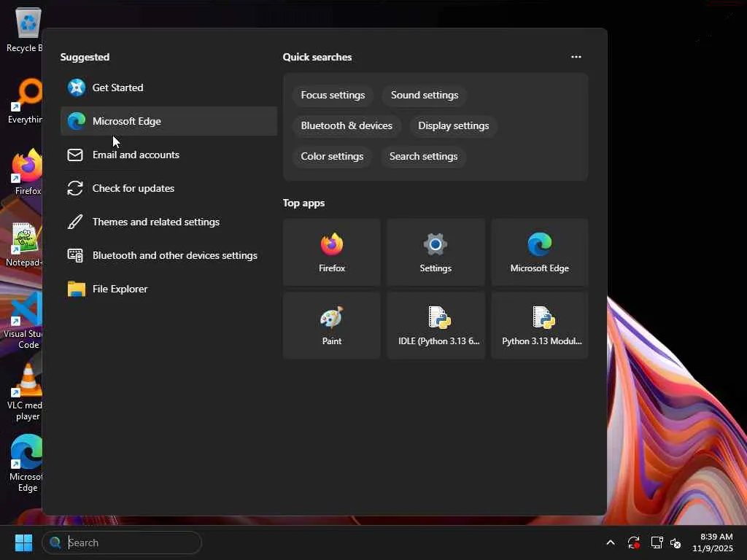Open the clock showing 8:39 AM
The height and width of the screenshot is (560, 747).
click(713, 542)
